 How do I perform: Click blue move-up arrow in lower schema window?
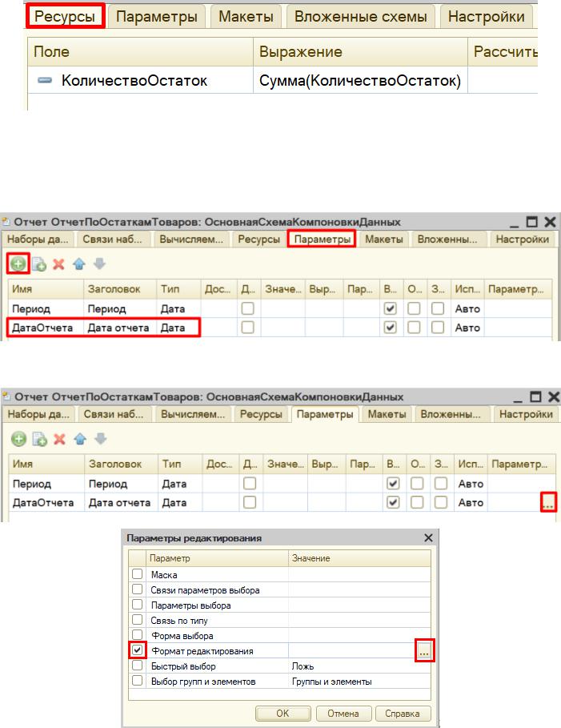[x=79, y=439]
